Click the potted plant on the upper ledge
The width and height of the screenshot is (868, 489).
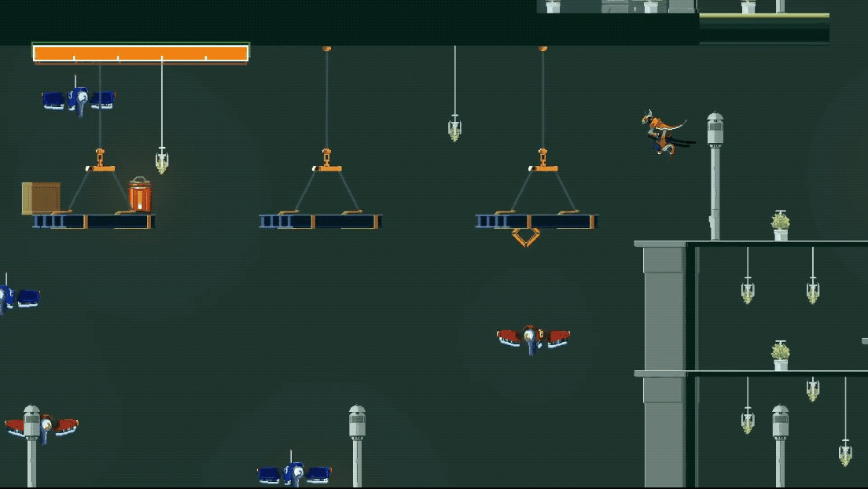click(780, 225)
